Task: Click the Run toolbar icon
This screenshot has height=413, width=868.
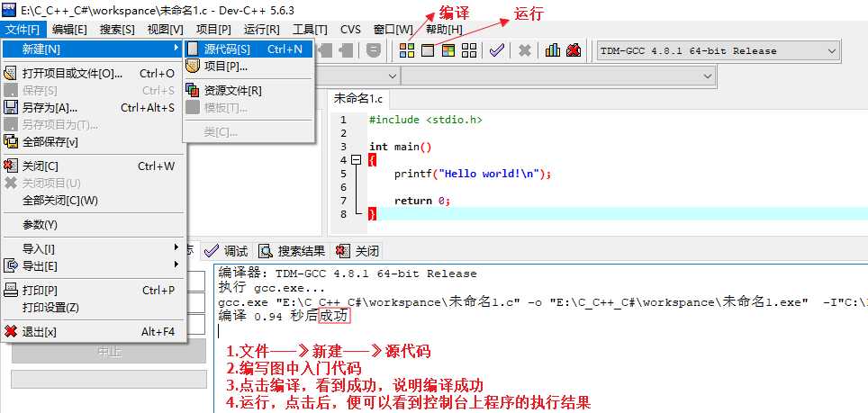Action: click(x=428, y=50)
